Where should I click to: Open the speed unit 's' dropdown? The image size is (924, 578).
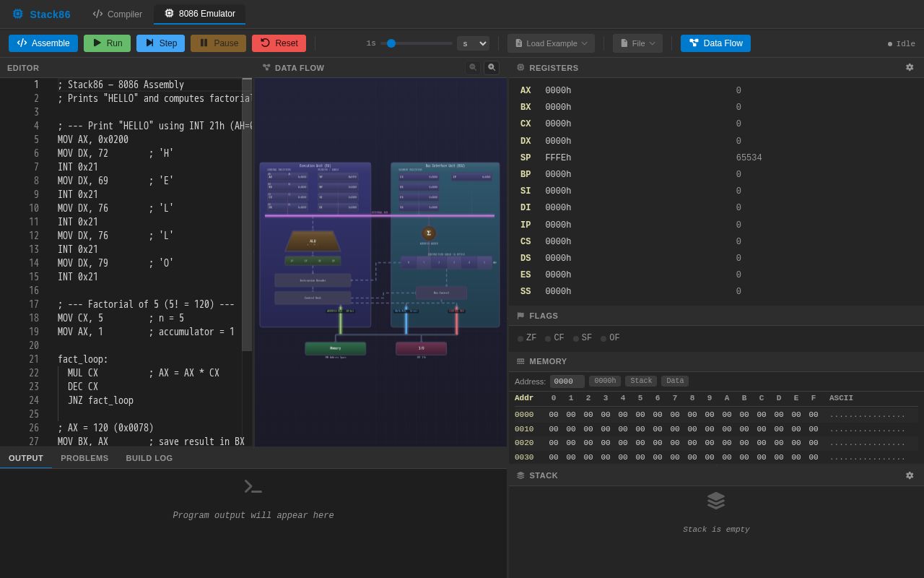[x=473, y=43]
